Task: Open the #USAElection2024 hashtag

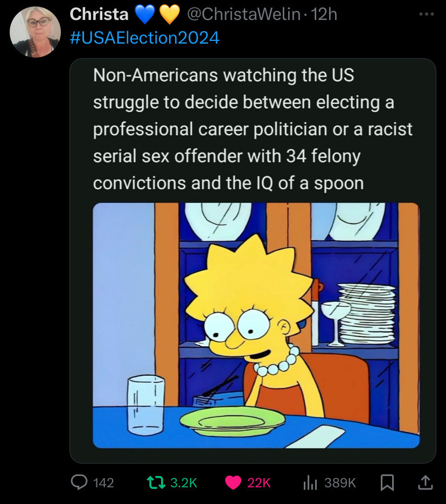Action: 145,38
